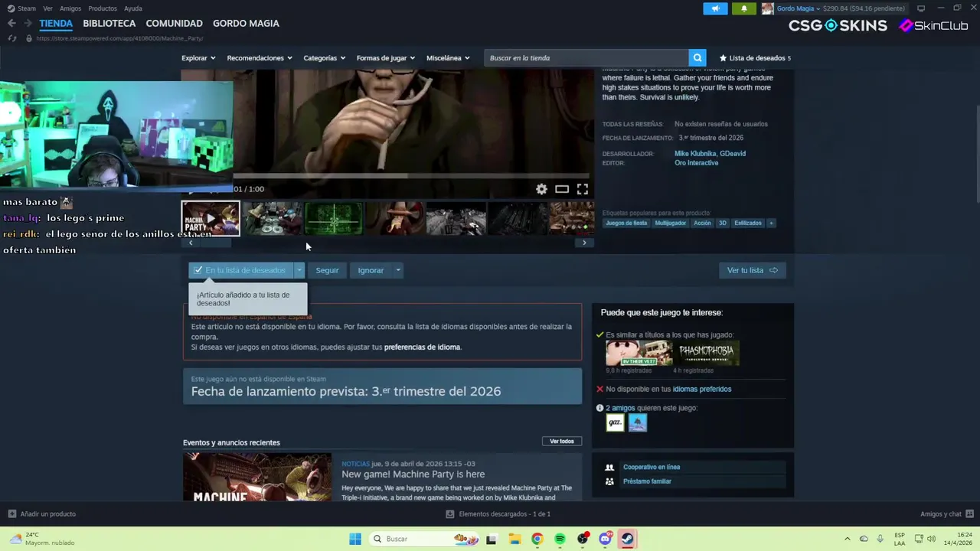The width and height of the screenshot is (980, 551).
Task: Open video settings gear icon
Action: [x=541, y=189]
